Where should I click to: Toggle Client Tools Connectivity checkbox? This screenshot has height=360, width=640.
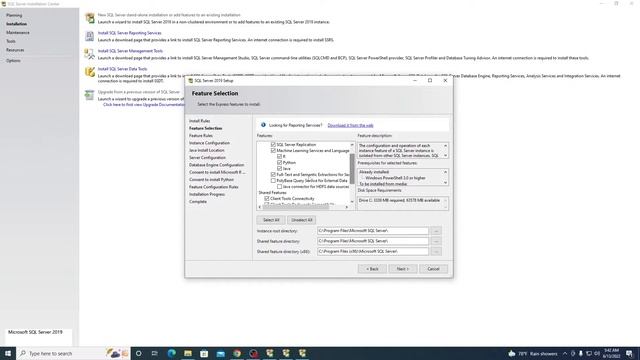point(267,198)
